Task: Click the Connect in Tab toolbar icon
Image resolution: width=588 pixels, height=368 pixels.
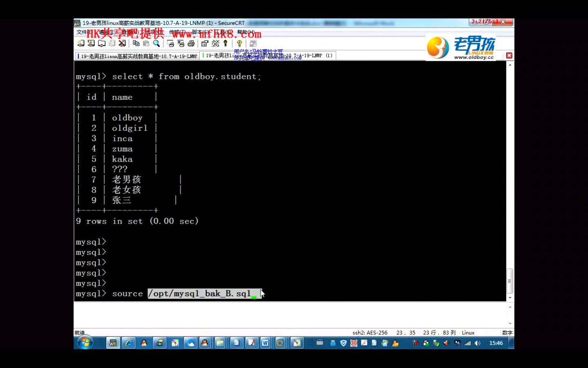Action: click(x=102, y=43)
